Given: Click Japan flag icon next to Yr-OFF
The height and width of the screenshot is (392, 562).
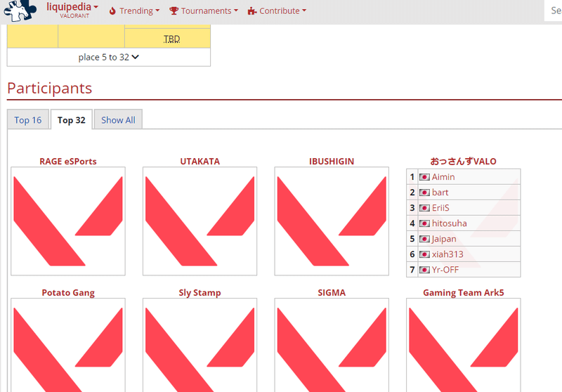Looking at the screenshot, I should (424, 270).
